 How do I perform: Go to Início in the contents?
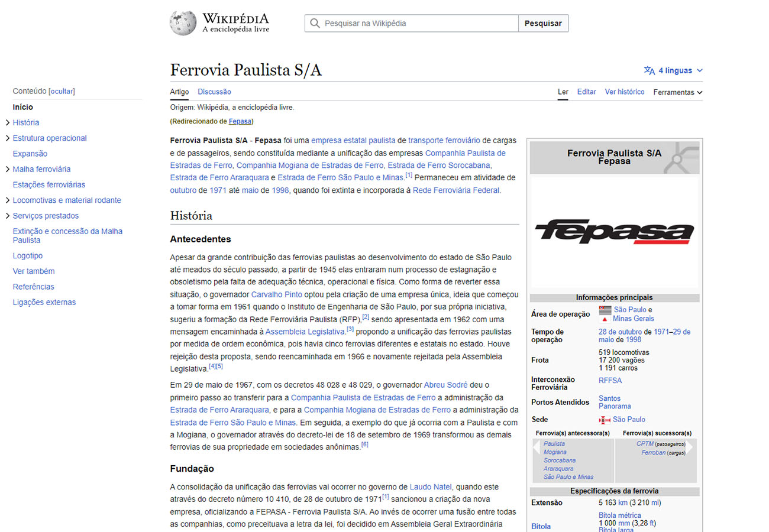(23, 107)
